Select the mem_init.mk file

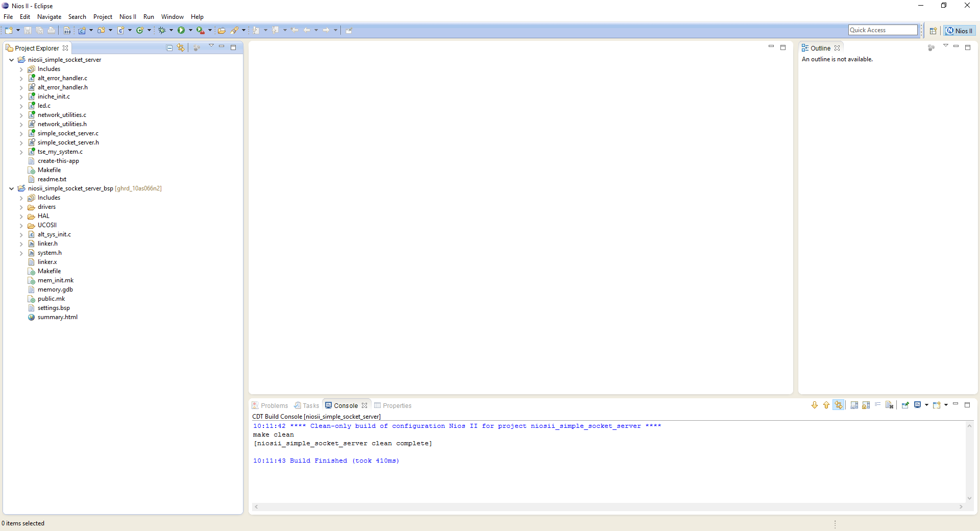point(56,280)
